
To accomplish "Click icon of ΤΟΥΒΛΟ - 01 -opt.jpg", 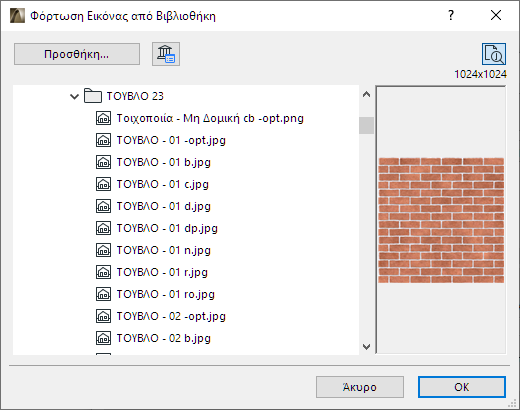I will tap(103, 140).
